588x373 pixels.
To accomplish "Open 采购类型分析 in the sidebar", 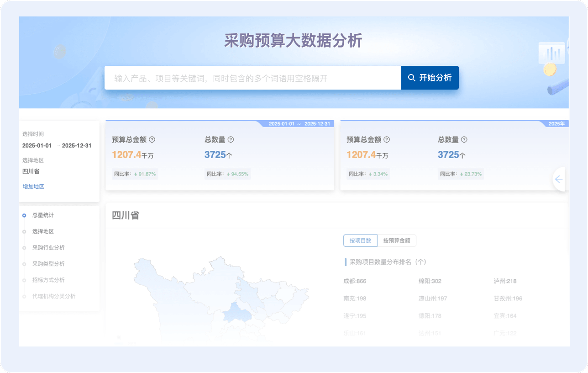I will (48, 264).
